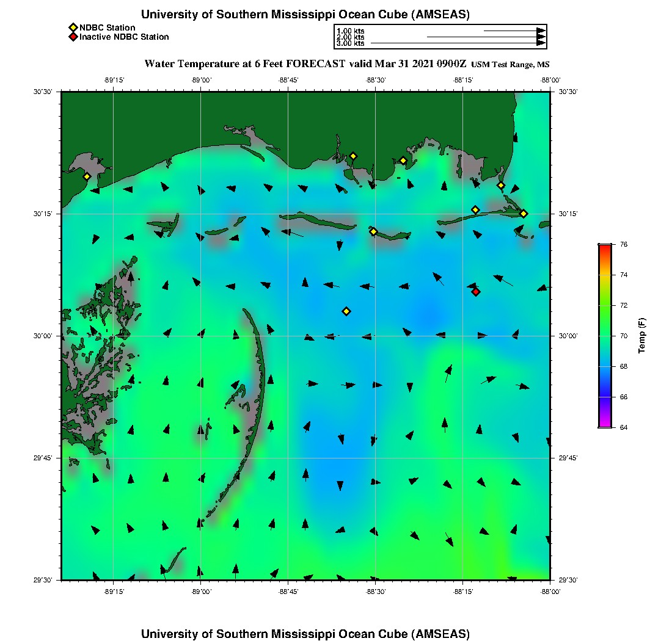Click the Temp (F) color bar axis label
The image size is (672, 641).
click(641, 336)
